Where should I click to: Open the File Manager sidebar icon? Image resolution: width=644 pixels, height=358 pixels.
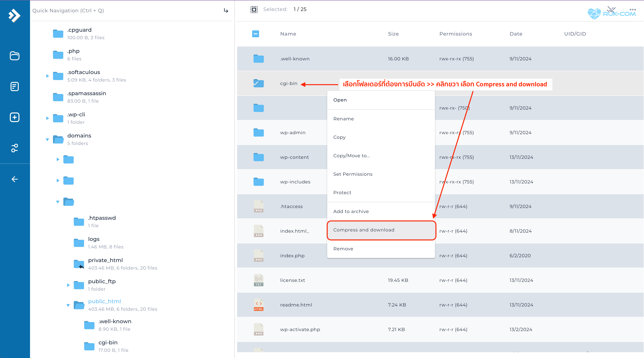click(14, 56)
